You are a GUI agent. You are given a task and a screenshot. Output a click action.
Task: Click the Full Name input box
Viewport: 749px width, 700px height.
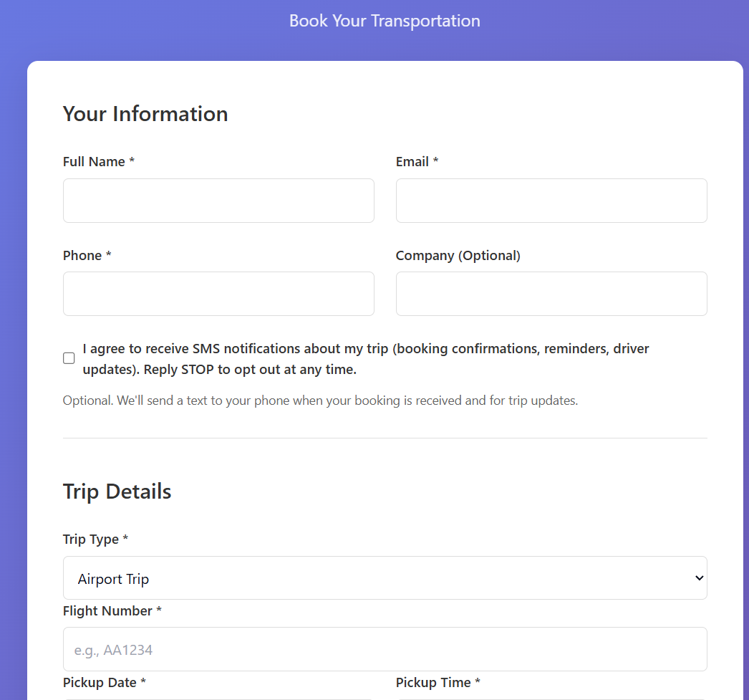point(218,201)
